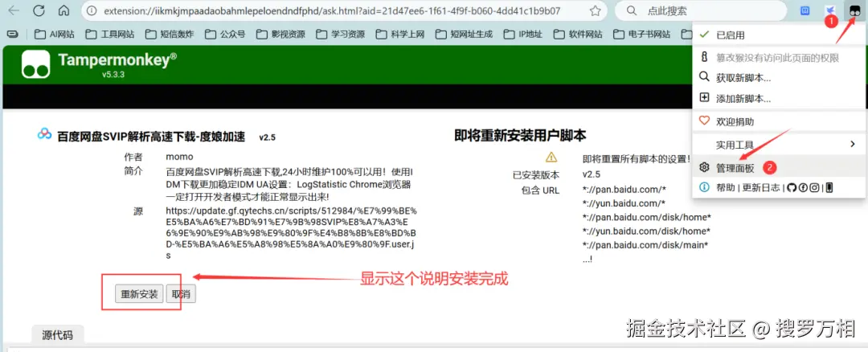Click the 篡改猴没有访问此页面的权限 menu entry

click(778, 57)
